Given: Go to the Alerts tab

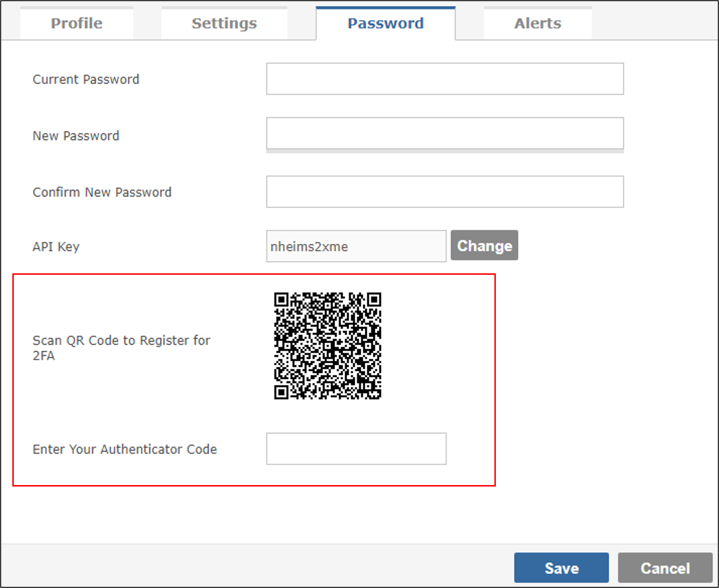Looking at the screenshot, I should tap(537, 23).
